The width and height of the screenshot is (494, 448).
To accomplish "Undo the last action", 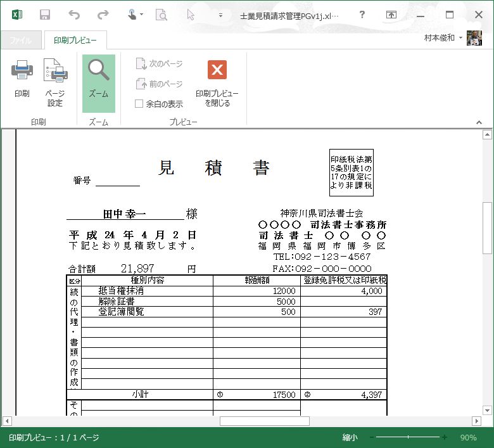I will click(x=74, y=15).
